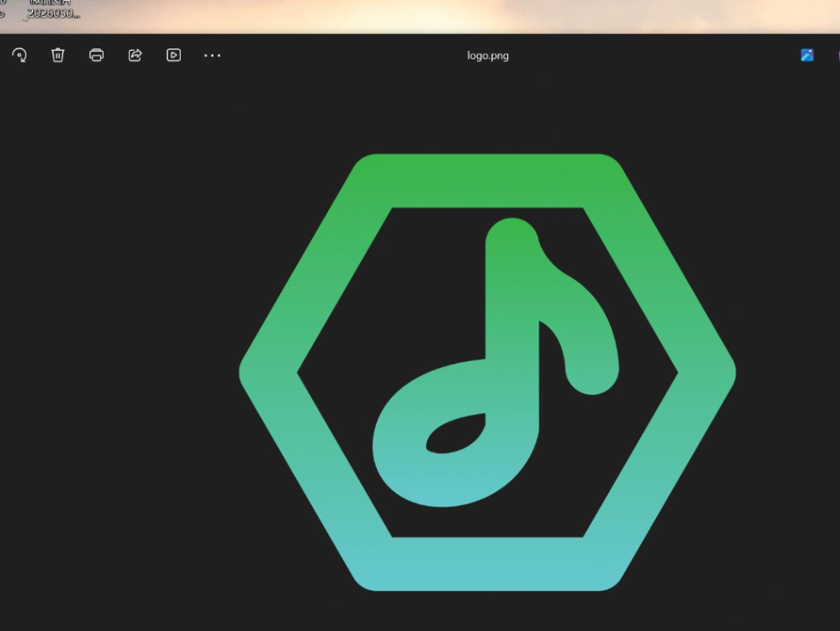Screen dimensions: 840x631
Task: Open the blue image editor app icon
Action: (x=807, y=55)
